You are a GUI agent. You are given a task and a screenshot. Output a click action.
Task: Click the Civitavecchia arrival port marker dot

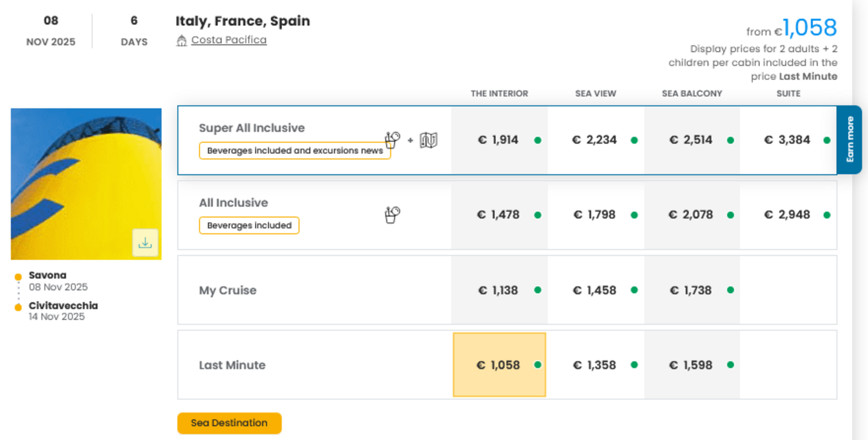18,307
